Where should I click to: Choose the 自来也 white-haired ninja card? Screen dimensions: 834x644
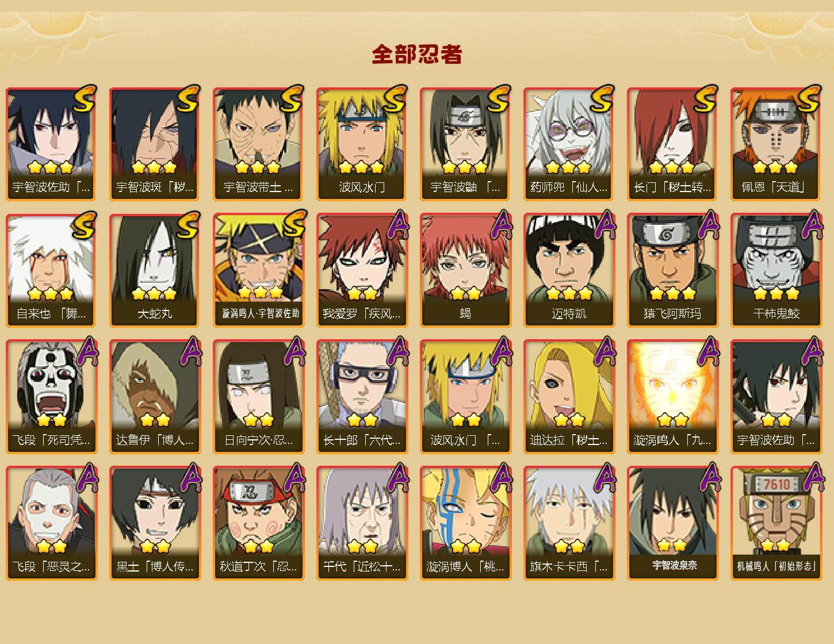(51, 270)
